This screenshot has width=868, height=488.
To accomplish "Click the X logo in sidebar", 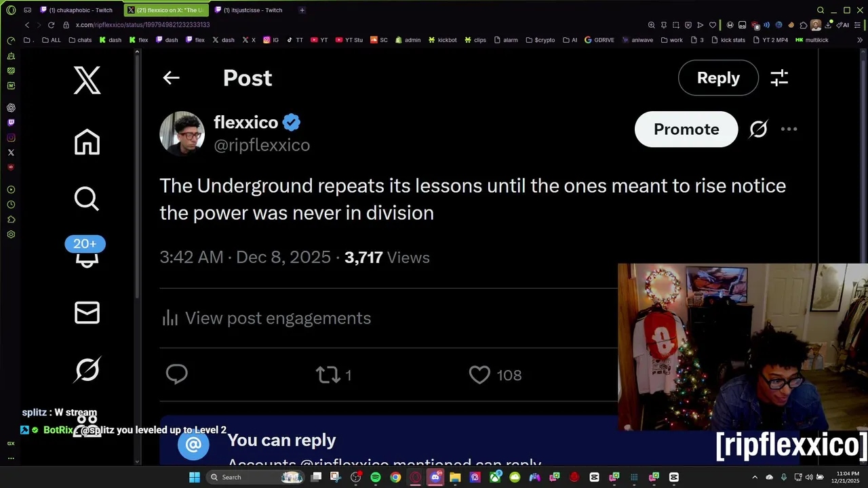I will pos(87,80).
